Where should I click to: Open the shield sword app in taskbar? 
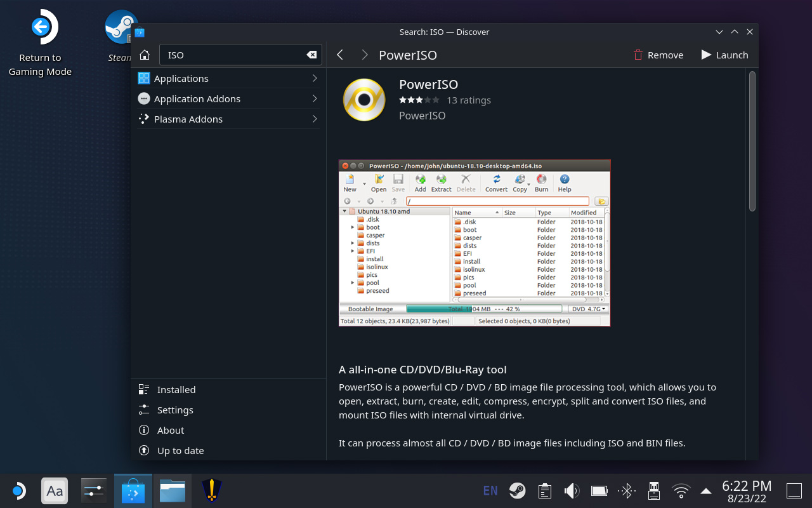[211, 491]
